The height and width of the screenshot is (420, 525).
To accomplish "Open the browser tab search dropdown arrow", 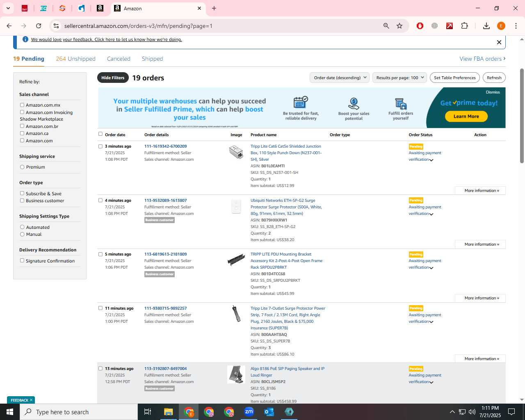I will [x=8, y=8].
